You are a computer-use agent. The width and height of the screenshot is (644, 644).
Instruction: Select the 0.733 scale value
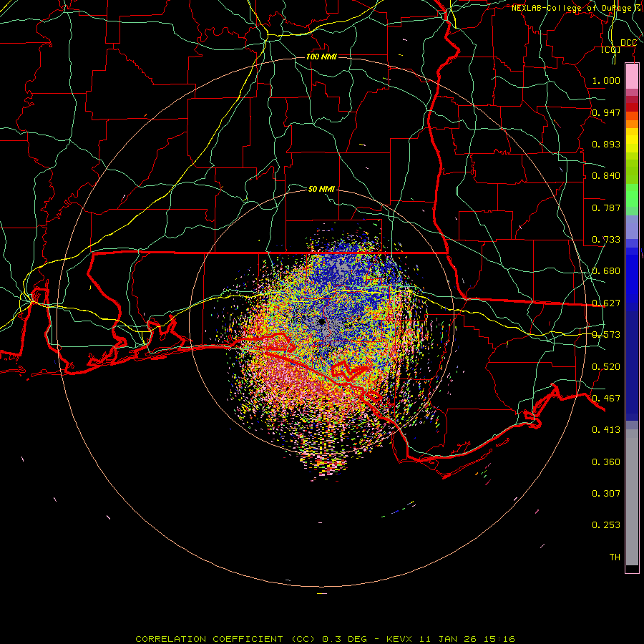tap(606, 240)
